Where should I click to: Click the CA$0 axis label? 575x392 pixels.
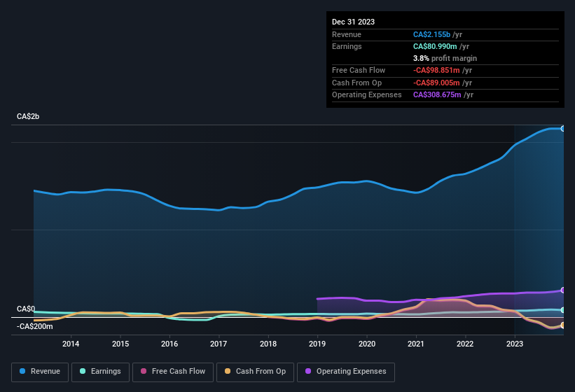[x=26, y=309]
